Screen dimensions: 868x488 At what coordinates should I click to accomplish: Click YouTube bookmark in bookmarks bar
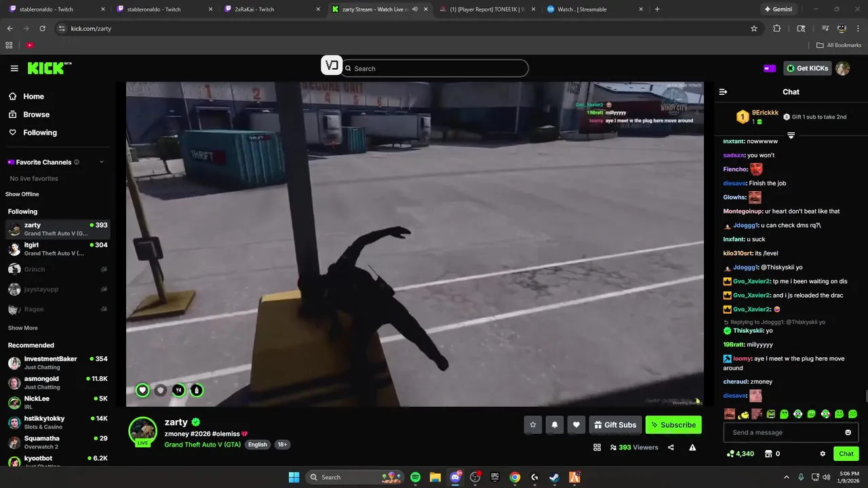click(x=30, y=45)
